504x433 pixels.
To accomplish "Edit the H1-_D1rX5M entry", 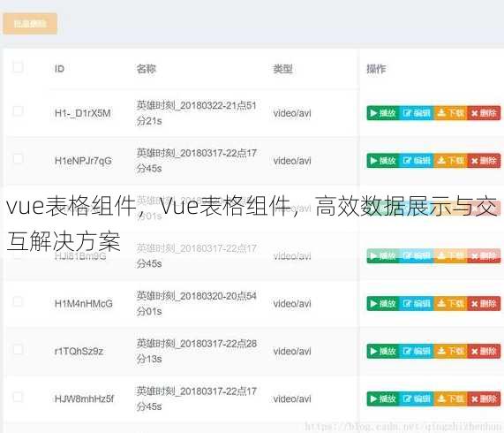I will coord(417,113).
